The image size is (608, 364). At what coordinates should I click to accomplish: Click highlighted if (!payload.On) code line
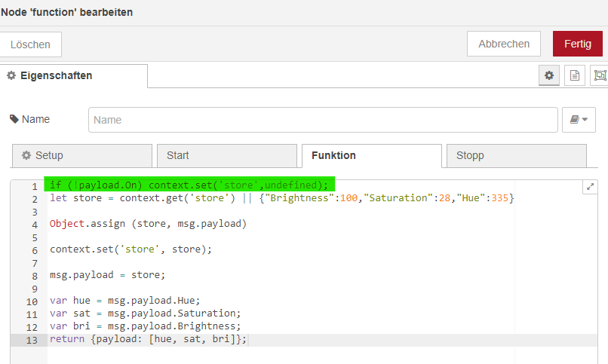[x=189, y=185]
